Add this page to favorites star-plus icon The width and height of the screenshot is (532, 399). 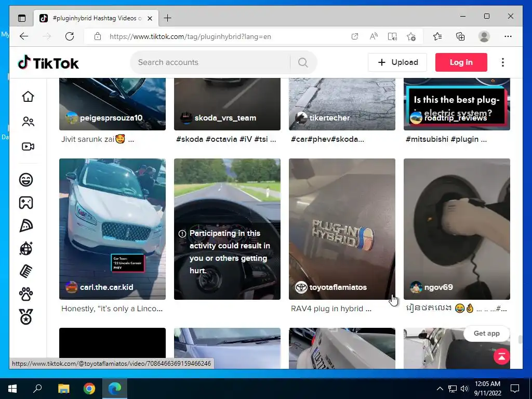pos(411,36)
